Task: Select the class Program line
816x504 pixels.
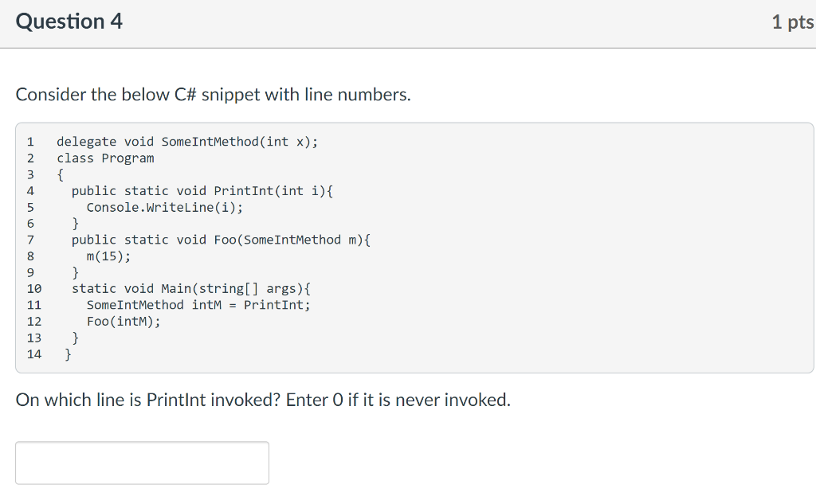Action: tap(105, 158)
